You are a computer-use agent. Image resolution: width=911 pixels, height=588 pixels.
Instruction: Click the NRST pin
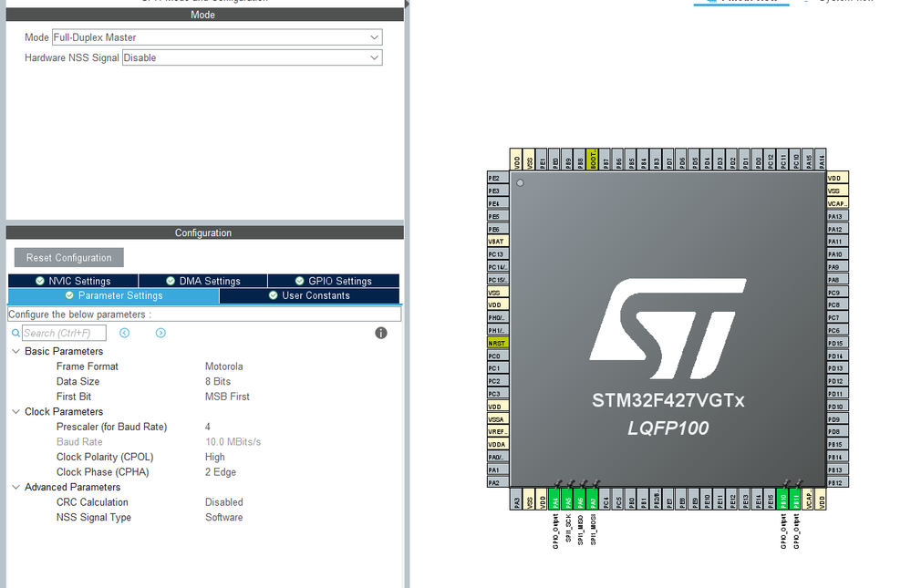pos(498,343)
